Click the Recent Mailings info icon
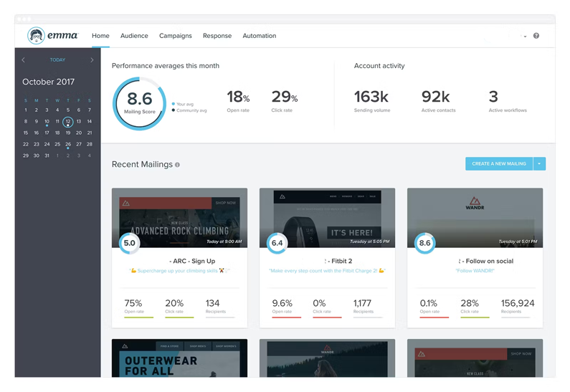Image resolution: width=570 pixels, height=392 pixels. click(x=178, y=165)
